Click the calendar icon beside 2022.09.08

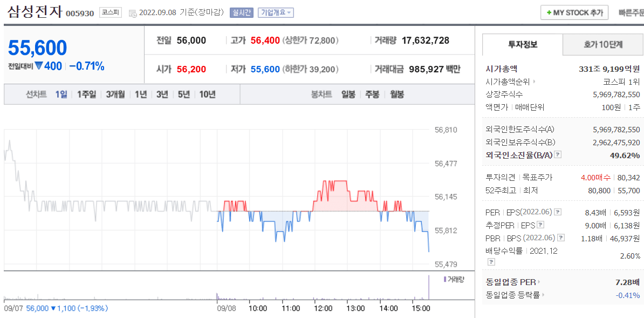click(x=133, y=13)
